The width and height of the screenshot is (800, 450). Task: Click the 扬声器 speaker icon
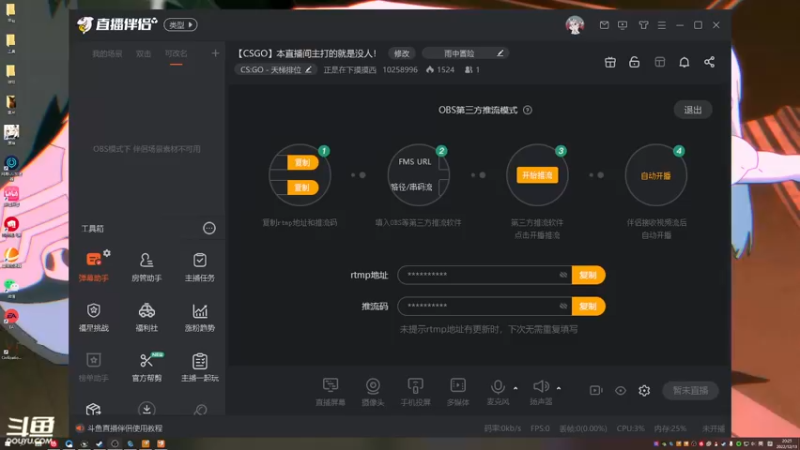[x=541, y=386]
